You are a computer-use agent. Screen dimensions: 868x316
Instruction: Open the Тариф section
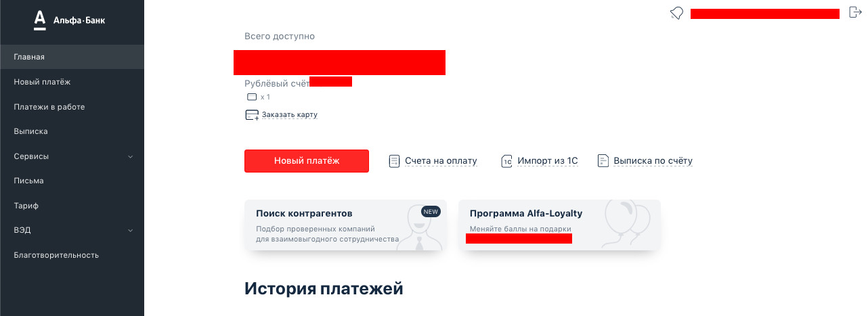tap(26, 206)
